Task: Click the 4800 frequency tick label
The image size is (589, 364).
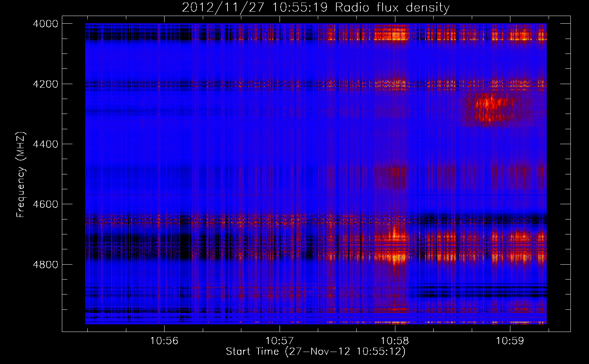Action: pos(46,264)
